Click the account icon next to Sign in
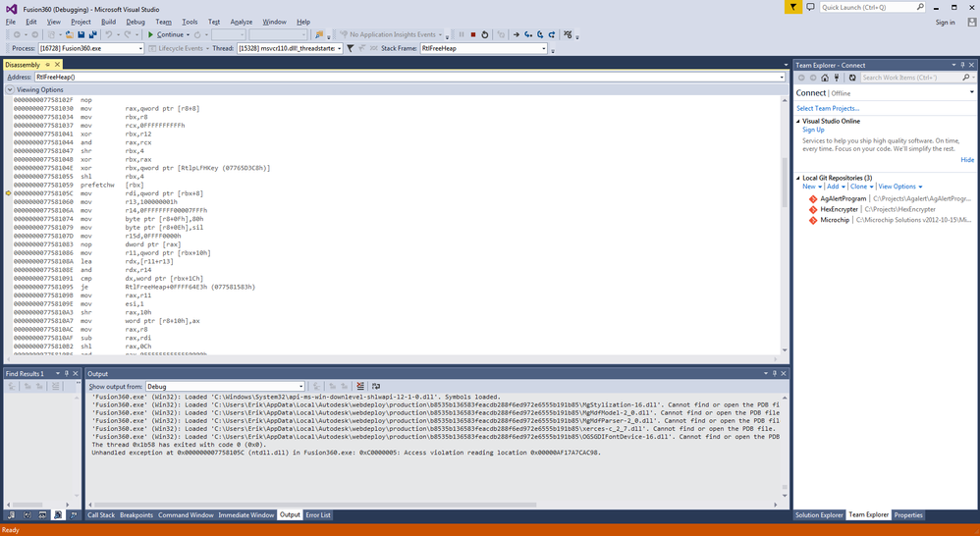Image resolution: width=980 pixels, height=536 pixels. [x=971, y=22]
